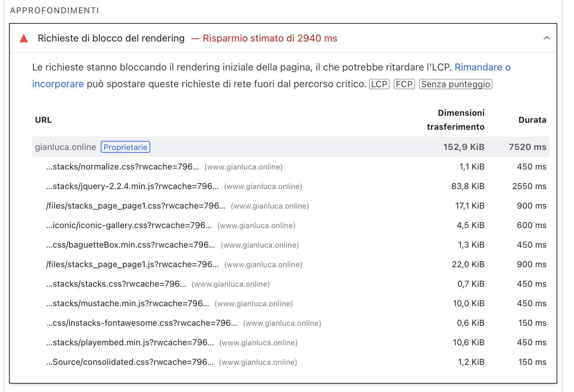The height and width of the screenshot is (392, 574).
Task: Open the instacks-fontawesome.css resource link
Action: pyautogui.click(x=142, y=323)
